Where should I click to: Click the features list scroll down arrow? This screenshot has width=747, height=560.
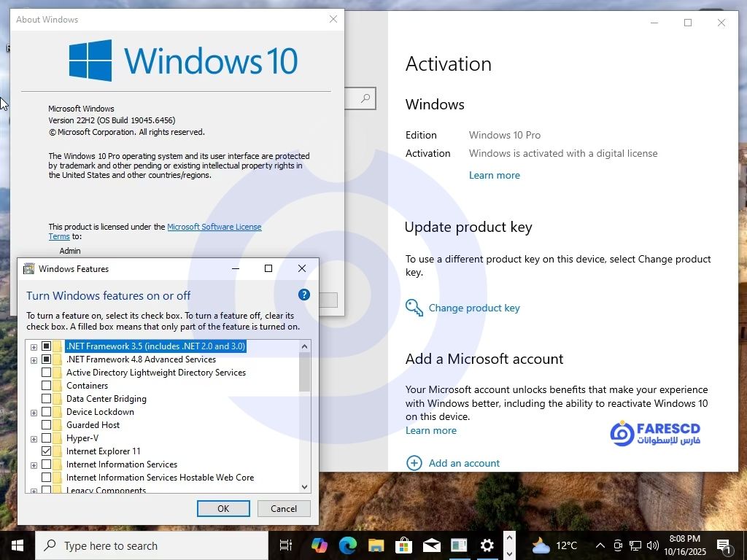pyautogui.click(x=304, y=486)
